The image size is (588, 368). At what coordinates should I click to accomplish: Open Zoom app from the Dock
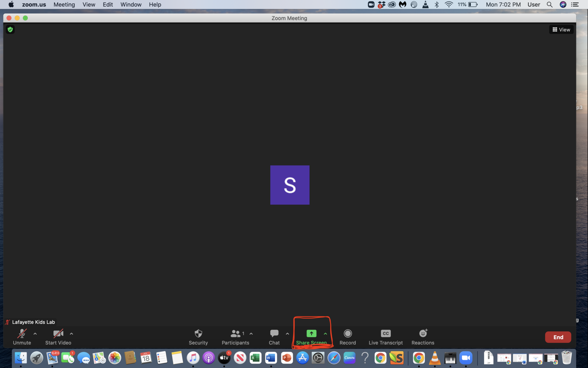point(466,358)
